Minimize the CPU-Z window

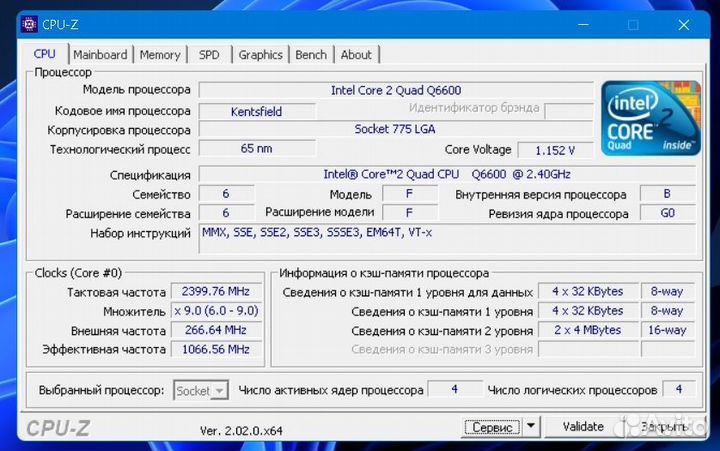(583, 25)
